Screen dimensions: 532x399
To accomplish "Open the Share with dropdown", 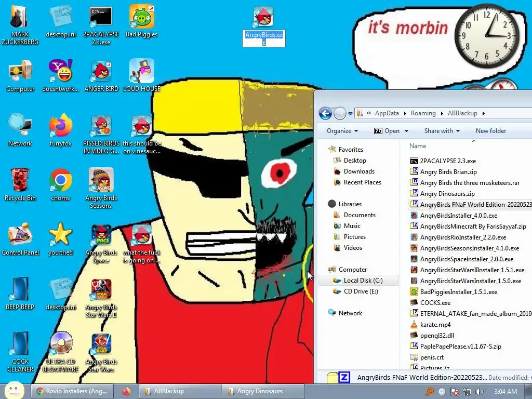I will pos(442,130).
